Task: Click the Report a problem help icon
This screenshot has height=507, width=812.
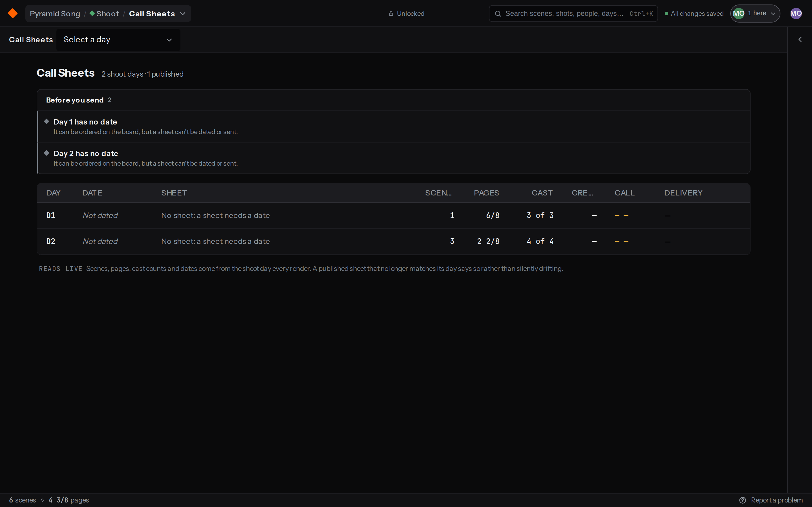Action: pyautogui.click(x=743, y=500)
